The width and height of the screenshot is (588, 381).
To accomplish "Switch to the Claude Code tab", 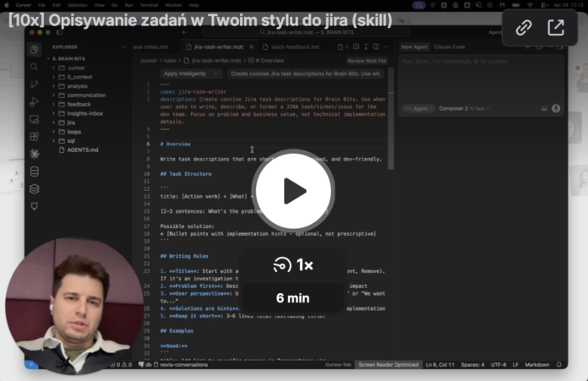I will click(449, 46).
